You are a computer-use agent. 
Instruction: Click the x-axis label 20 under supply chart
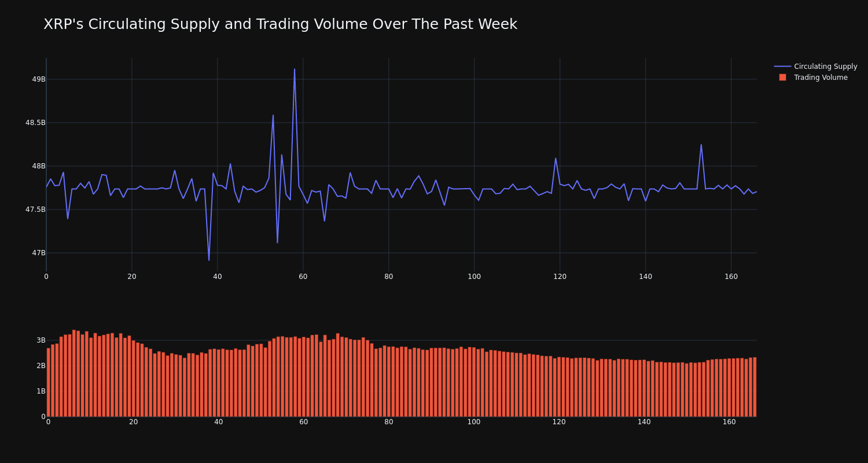pos(132,277)
